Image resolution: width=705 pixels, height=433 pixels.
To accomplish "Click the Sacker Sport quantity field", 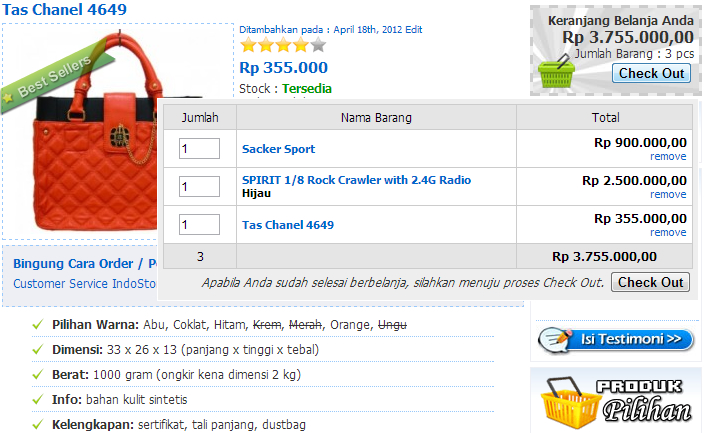I will tap(200, 149).
